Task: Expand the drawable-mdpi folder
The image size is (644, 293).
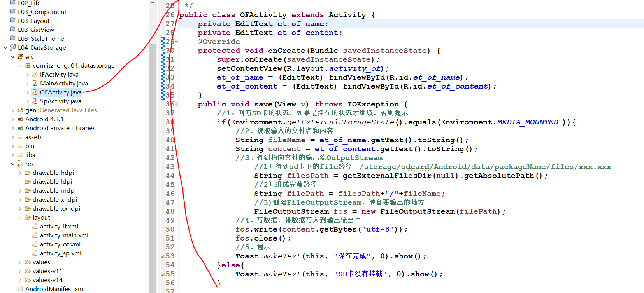Action: [20, 191]
